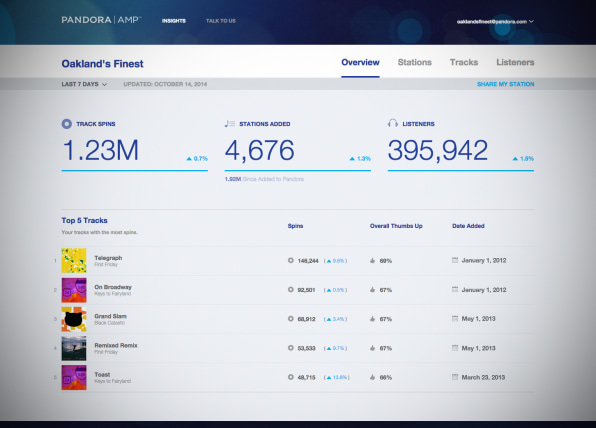This screenshot has height=428, width=596.
Task: Select the 395,942 listeners value
Action: point(437,151)
